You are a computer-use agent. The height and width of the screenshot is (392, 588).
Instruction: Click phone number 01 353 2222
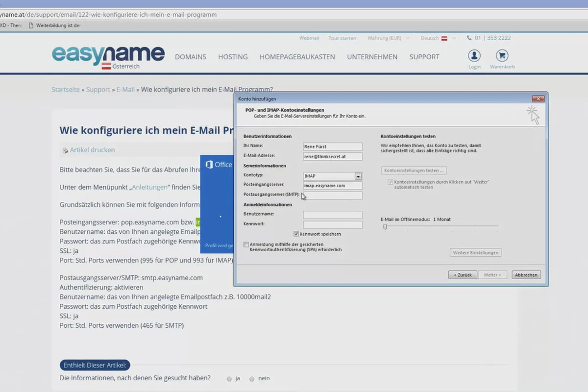492,38
